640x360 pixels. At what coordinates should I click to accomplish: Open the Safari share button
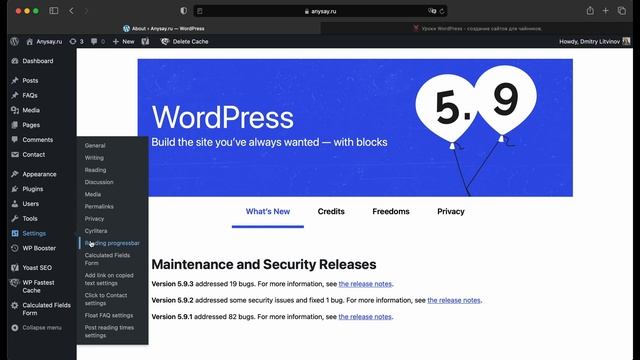point(590,11)
